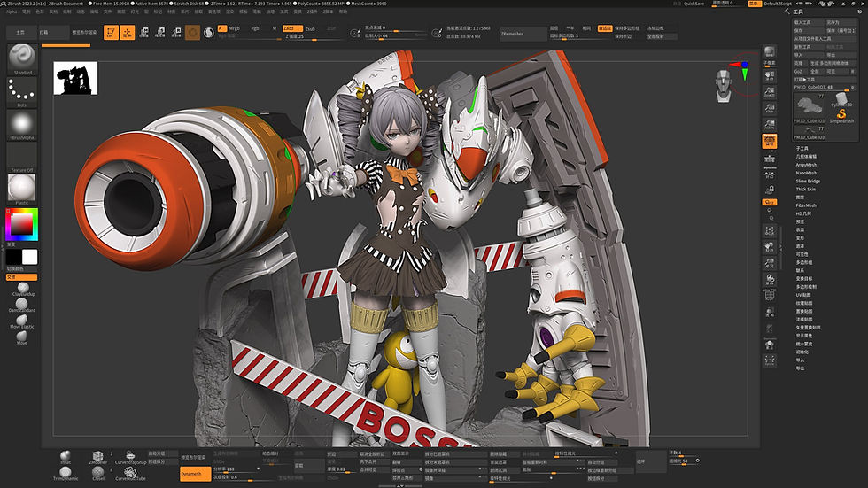Activate Draw mode button

(x=128, y=33)
